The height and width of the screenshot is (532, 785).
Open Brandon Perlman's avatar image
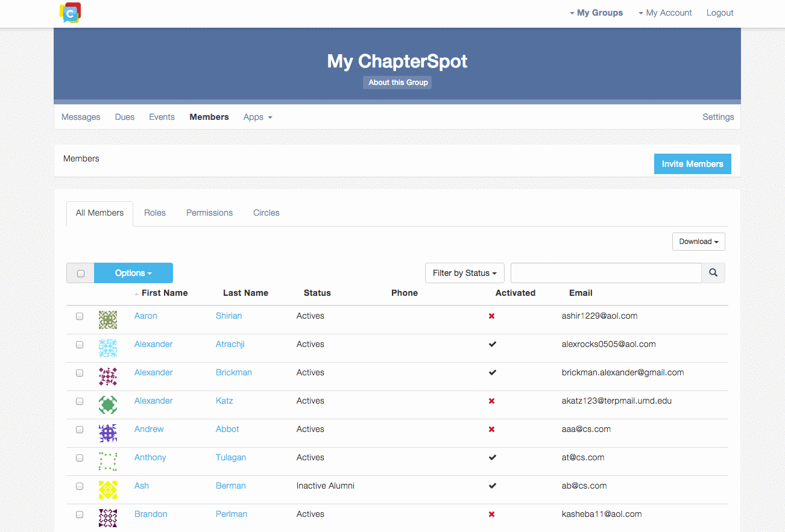click(x=108, y=518)
